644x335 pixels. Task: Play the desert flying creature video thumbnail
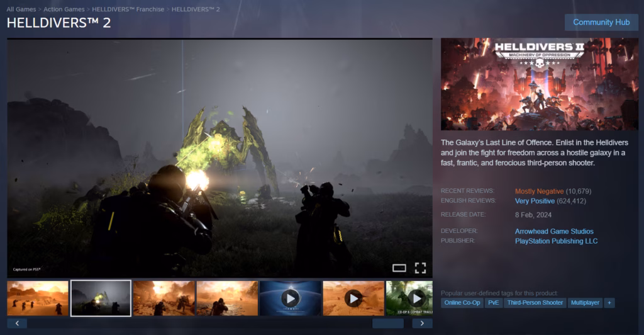pos(353,298)
